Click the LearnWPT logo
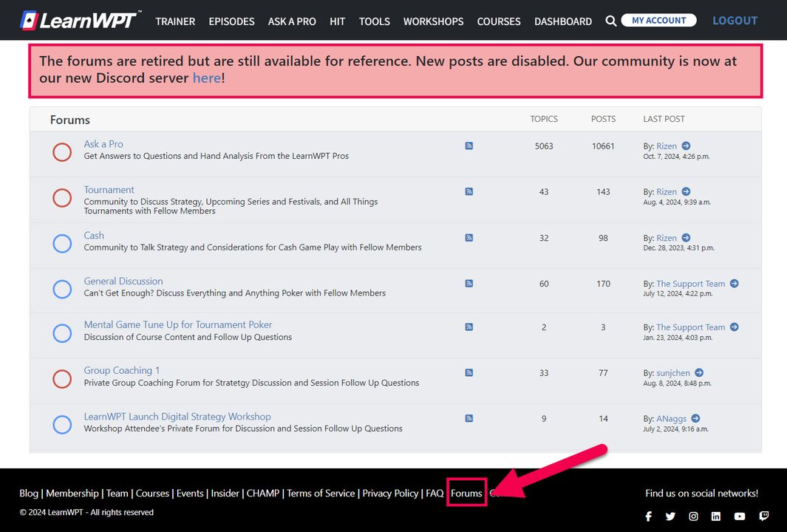Viewport: 787px width, 532px height. click(x=79, y=21)
